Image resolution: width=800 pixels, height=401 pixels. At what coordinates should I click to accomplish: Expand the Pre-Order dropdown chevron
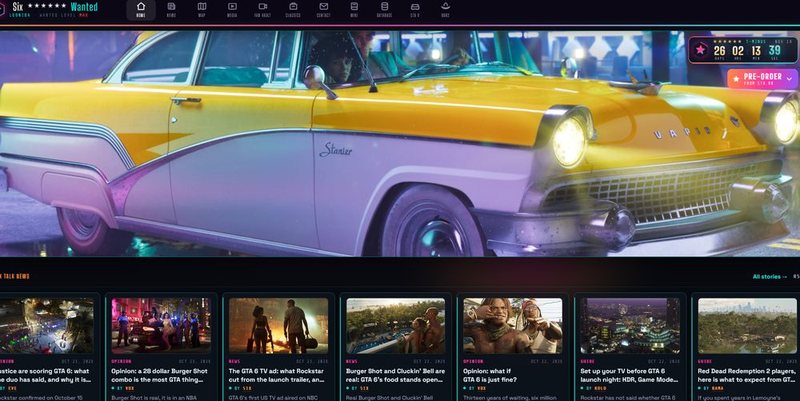[x=790, y=79]
